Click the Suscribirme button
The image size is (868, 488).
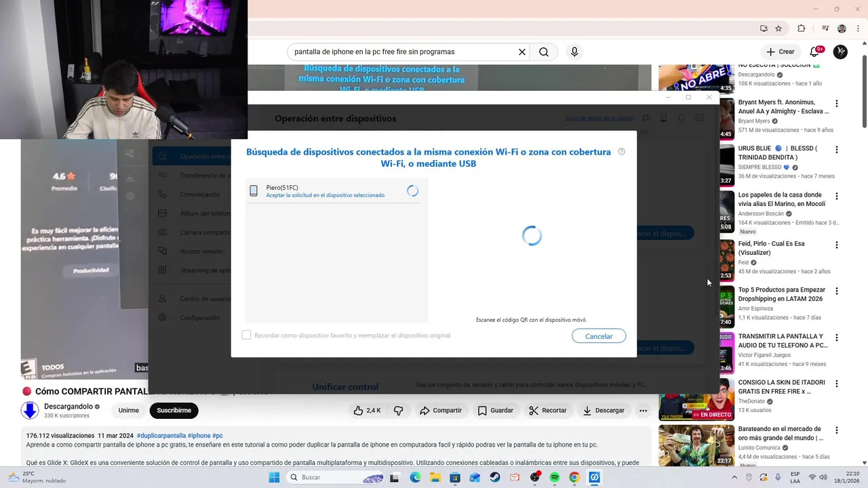[174, 410]
